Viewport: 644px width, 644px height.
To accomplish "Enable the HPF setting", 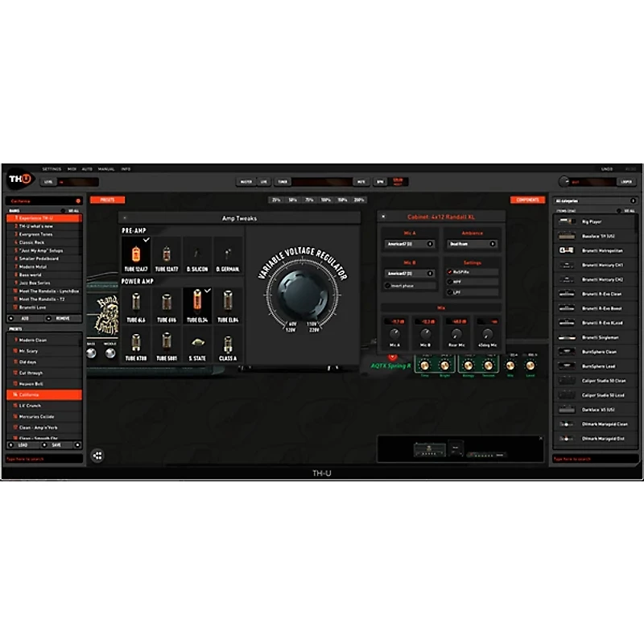I will pos(450,283).
